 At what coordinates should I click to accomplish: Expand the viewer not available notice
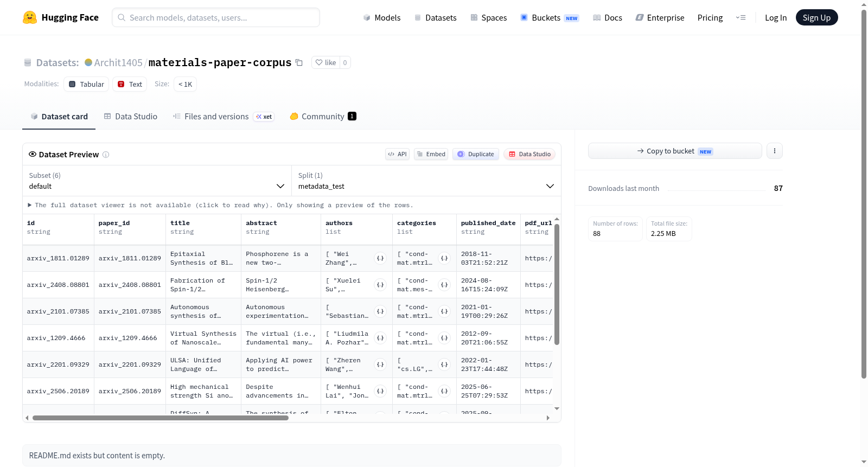[x=220, y=205]
